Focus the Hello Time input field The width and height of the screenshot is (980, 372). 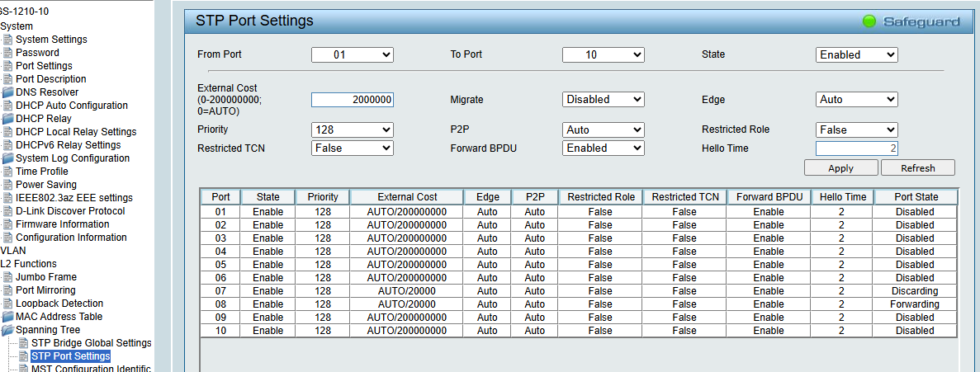856,148
